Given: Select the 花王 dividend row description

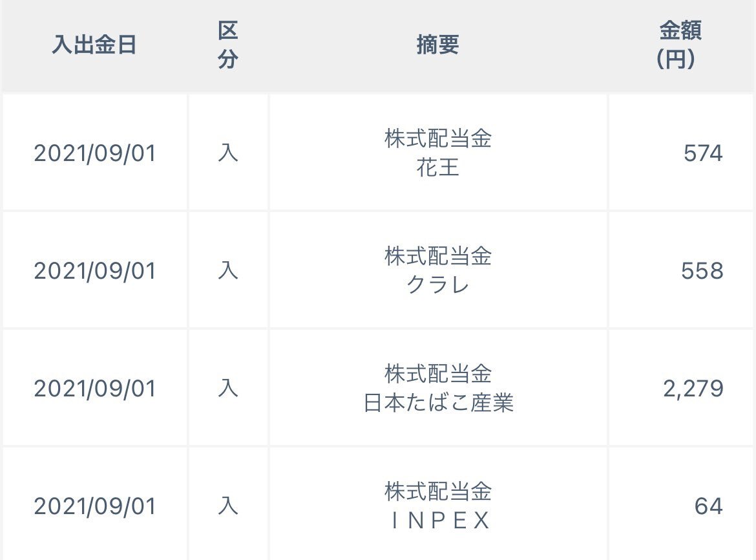Looking at the screenshot, I should point(438,153).
